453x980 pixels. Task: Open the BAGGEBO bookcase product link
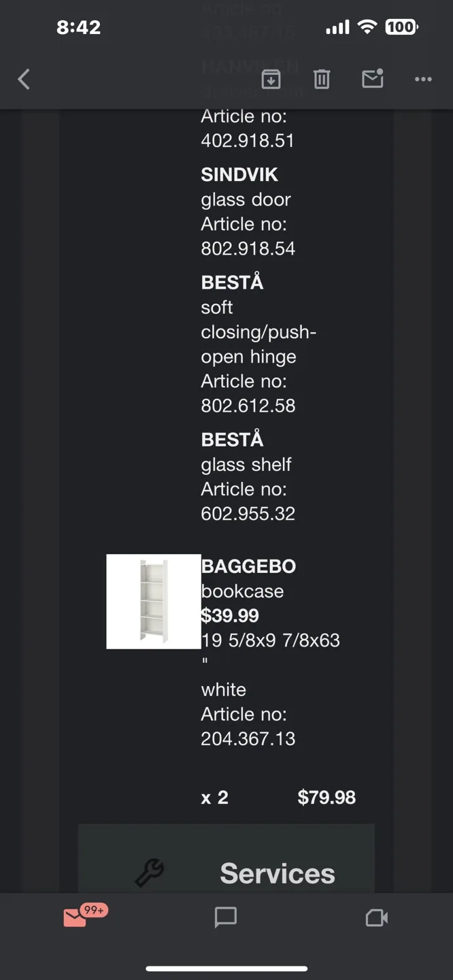[x=248, y=566]
